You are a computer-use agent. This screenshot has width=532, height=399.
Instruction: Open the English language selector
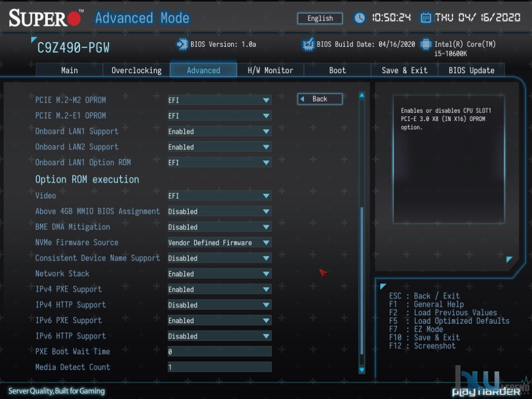pyautogui.click(x=320, y=18)
